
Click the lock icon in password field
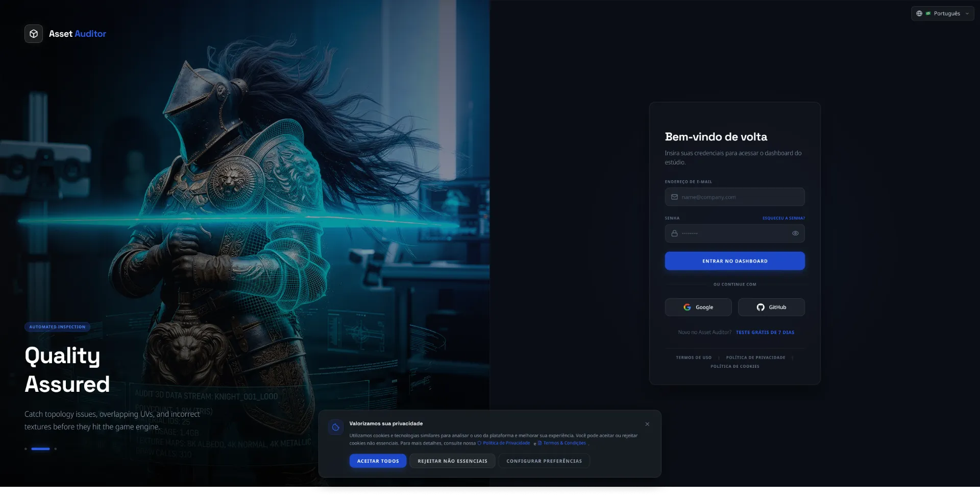pyautogui.click(x=674, y=233)
